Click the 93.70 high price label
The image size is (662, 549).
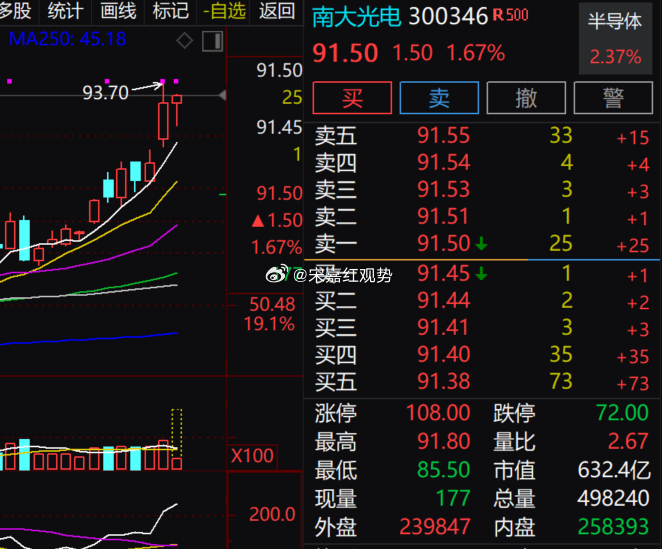(x=105, y=92)
